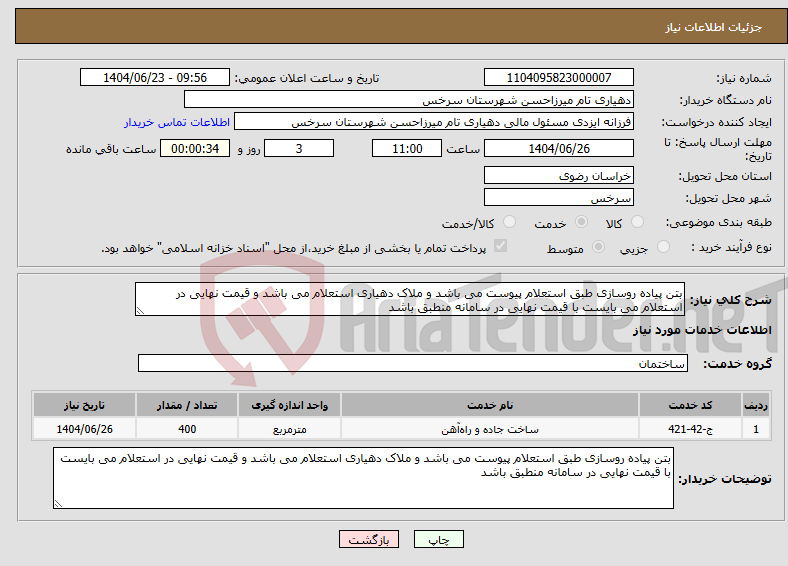The width and height of the screenshot is (788, 566).
Task: Click the resize handle of description text area
Action: [141, 311]
